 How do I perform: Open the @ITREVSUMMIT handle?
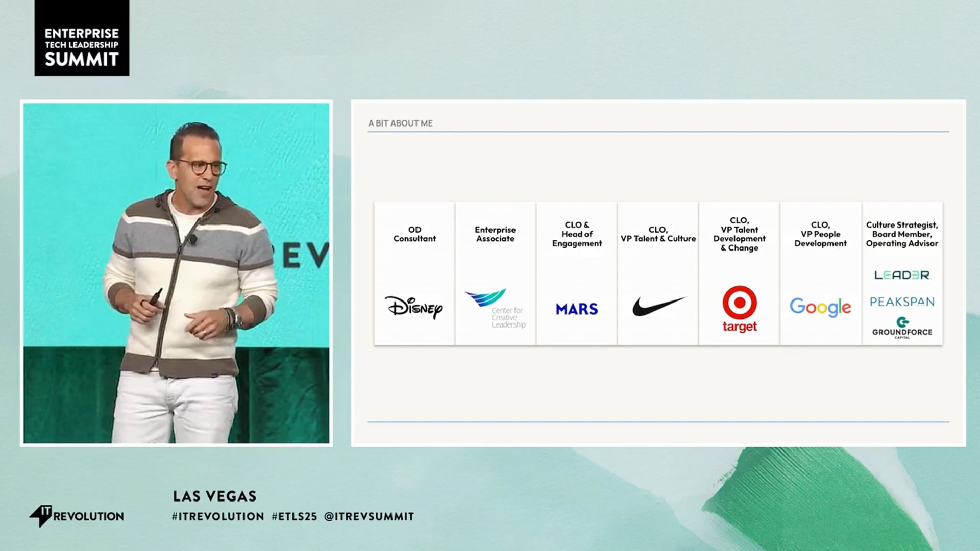pyautogui.click(x=369, y=516)
